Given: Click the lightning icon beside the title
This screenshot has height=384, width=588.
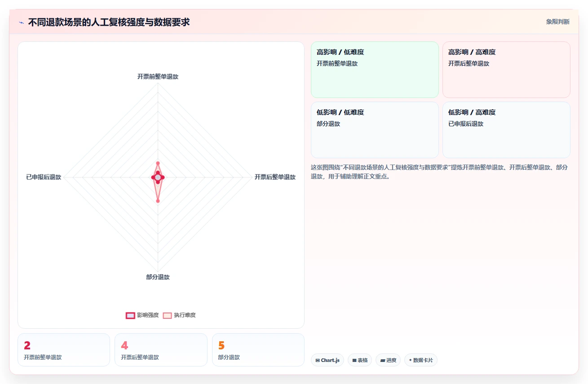Looking at the screenshot, I should point(21,22).
